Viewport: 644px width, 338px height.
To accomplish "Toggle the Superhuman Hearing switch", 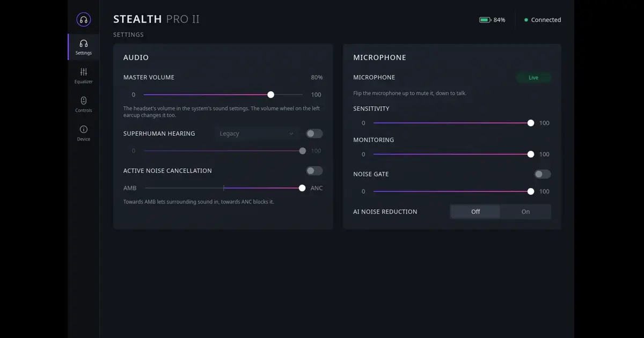I will click(314, 134).
